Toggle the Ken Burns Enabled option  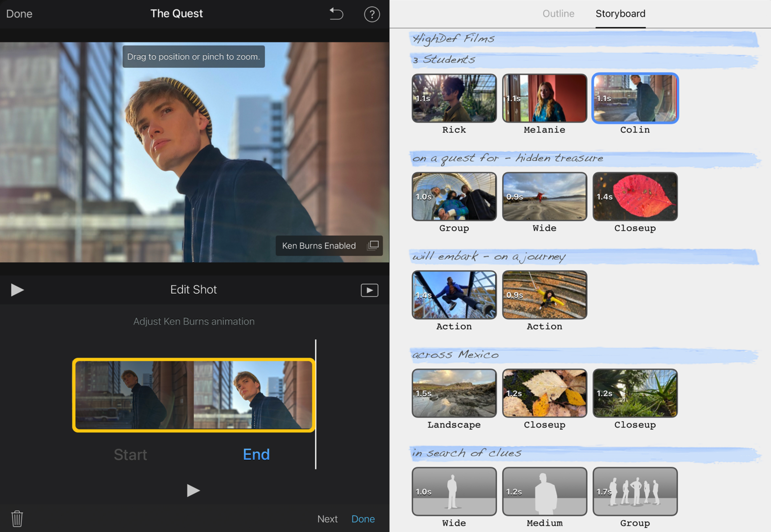[319, 246]
